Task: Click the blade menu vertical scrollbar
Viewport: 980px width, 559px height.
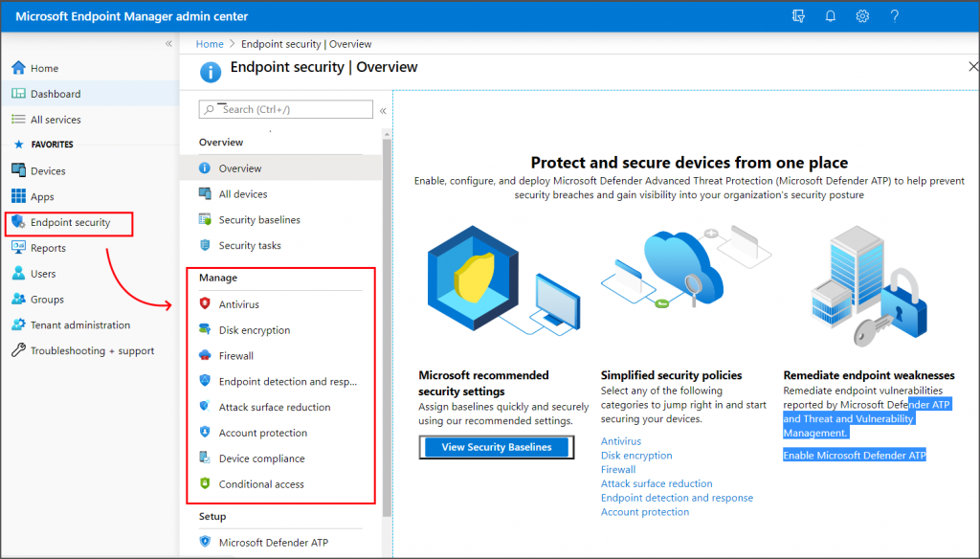Action: tap(387, 325)
